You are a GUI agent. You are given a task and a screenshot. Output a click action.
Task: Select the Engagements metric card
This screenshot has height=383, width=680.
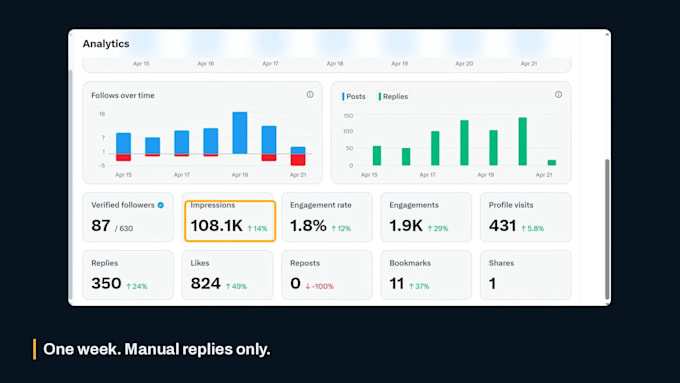(x=426, y=217)
